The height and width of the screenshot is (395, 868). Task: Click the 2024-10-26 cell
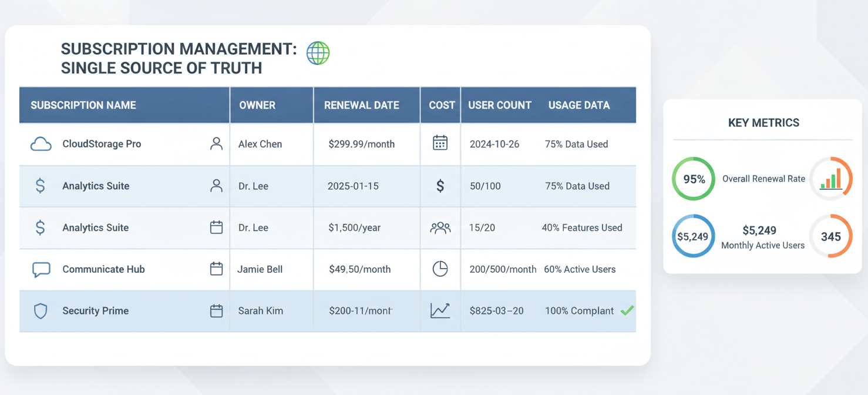pos(494,144)
